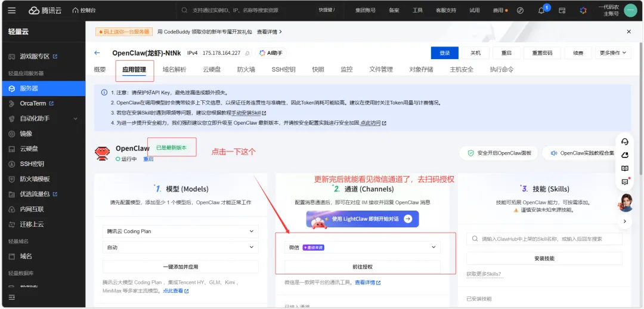Open the 自动 model dropdown
The image size is (644, 309).
pos(180,248)
